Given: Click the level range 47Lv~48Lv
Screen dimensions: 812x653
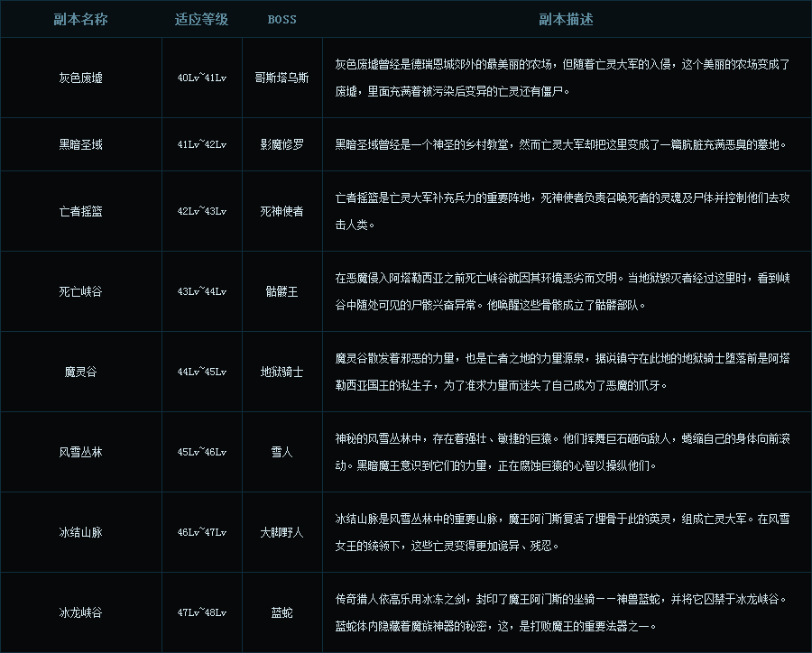Looking at the screenshot, I should pyautogui.click(x=201, y=612).
